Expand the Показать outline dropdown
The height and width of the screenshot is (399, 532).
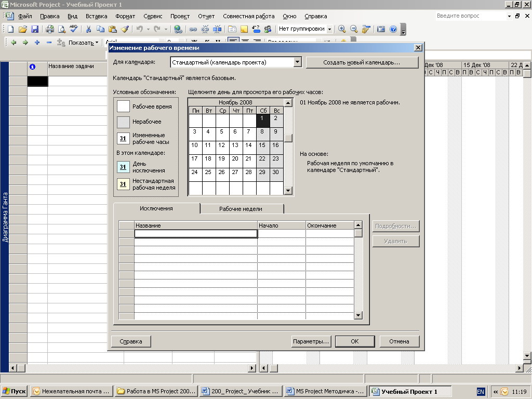tap(84, 43)
